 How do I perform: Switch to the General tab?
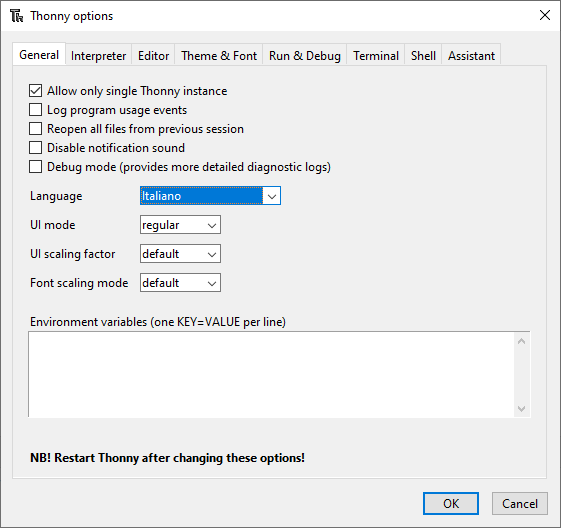[39, 55]
